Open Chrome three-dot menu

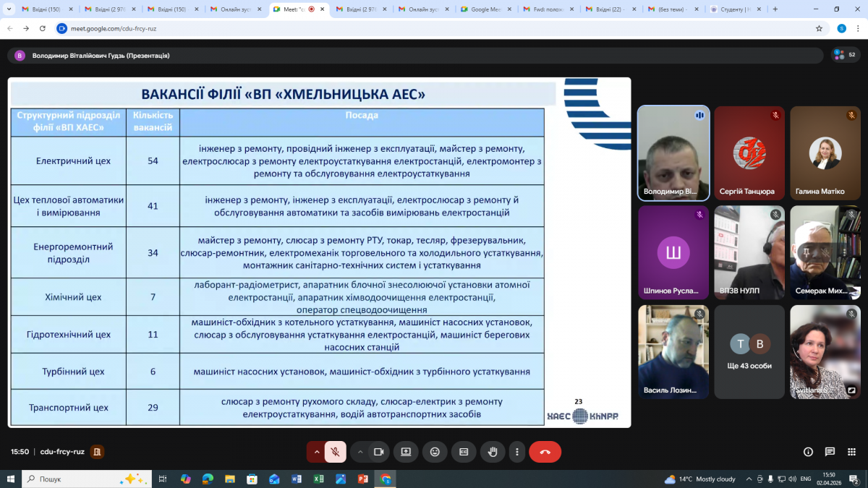tap(859, 28)
